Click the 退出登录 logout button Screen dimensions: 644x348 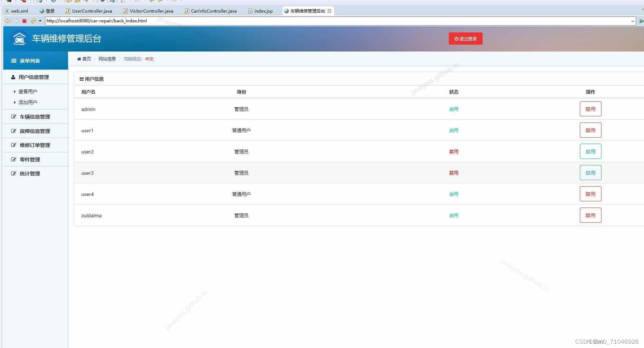coord(465,39)
